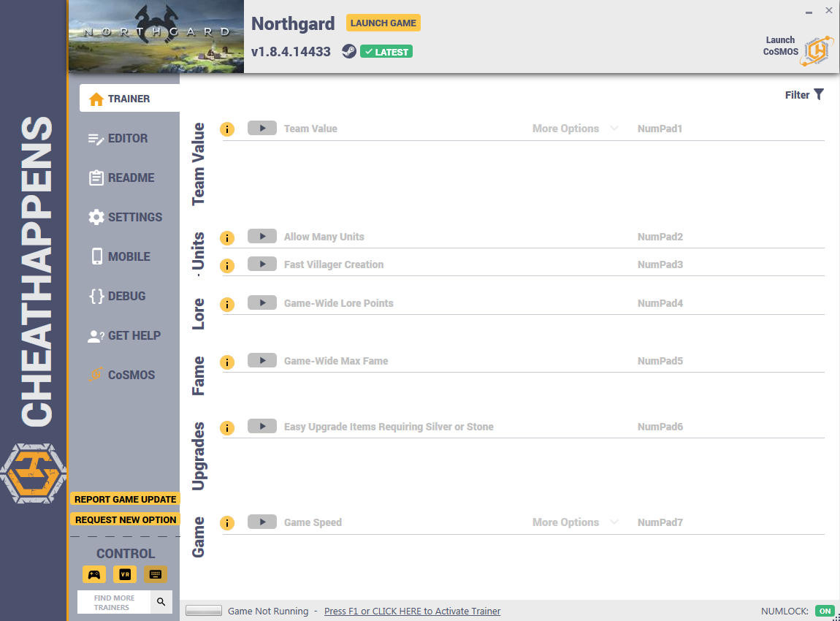This screenshot has height=621, width=840.
Task: Click the 'CLICK HERE to Activate Trainer' link
Action: [x=412, y=612]
